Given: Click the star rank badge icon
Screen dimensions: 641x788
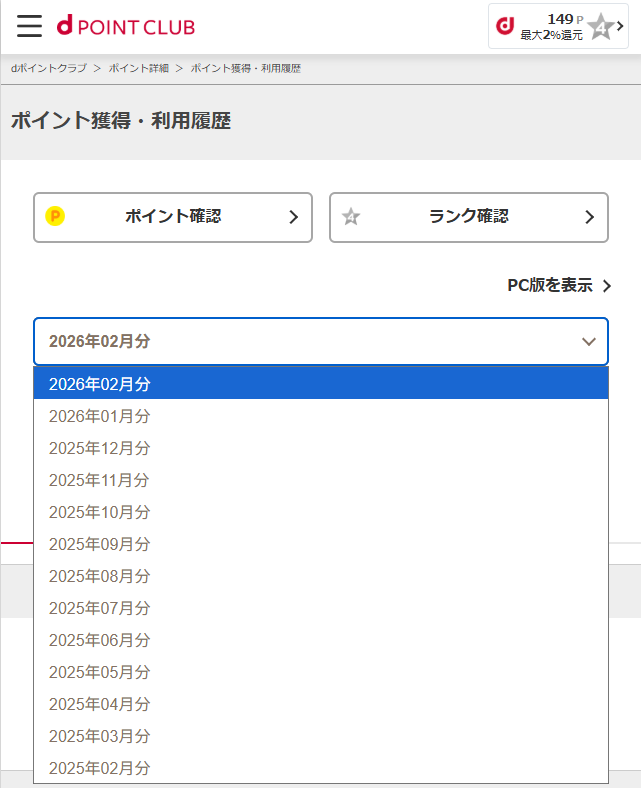Looking at the screenshot, I should (x=600, y=27).
